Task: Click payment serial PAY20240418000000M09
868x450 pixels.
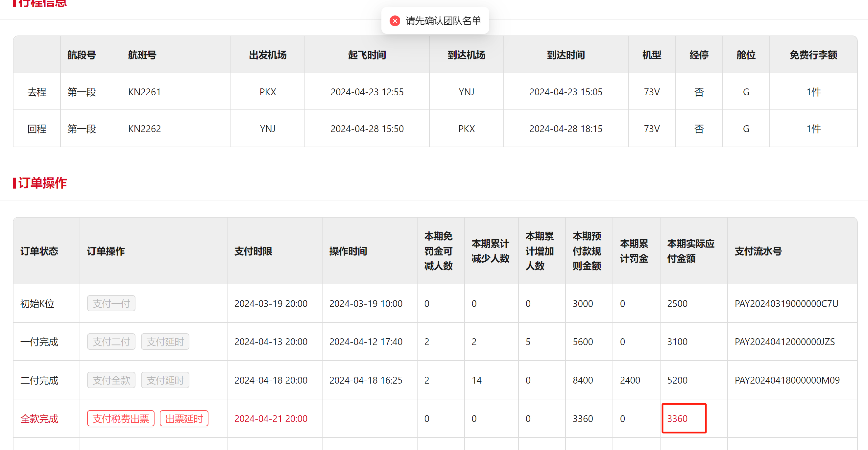Action: coord(787,380)
